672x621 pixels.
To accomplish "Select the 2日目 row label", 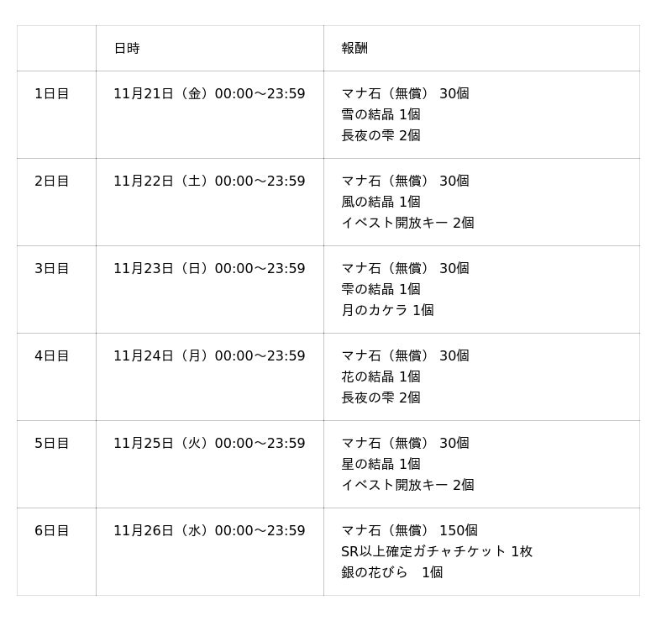I will (x=52, y=182).
